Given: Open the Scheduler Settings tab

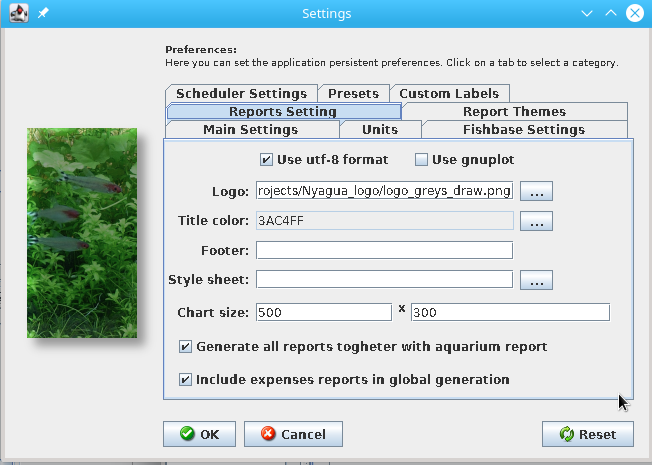Looking at the screenshot, I should click(x=241, y=94).
